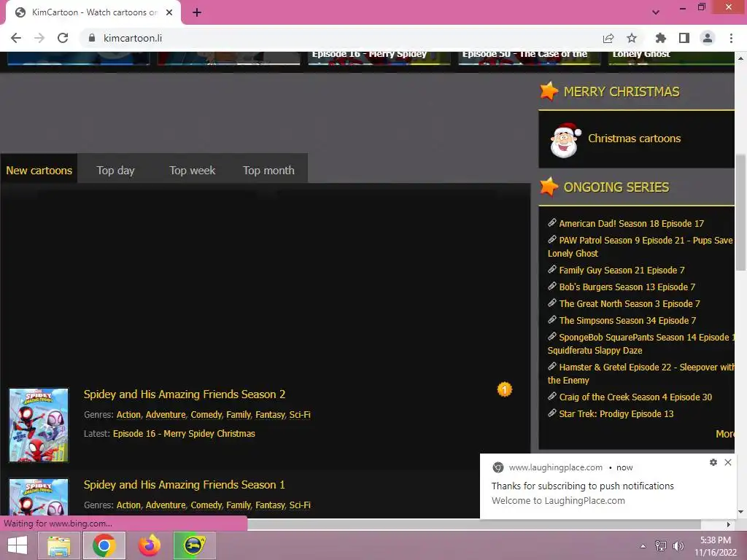The image size is (747, 560).
Task: Open The Simpsons Season 34 Episode 7
Action: point(627,320)
